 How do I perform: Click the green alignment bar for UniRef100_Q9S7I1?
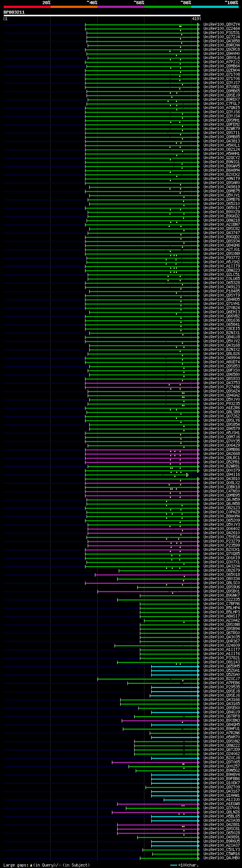coord(141,133)
